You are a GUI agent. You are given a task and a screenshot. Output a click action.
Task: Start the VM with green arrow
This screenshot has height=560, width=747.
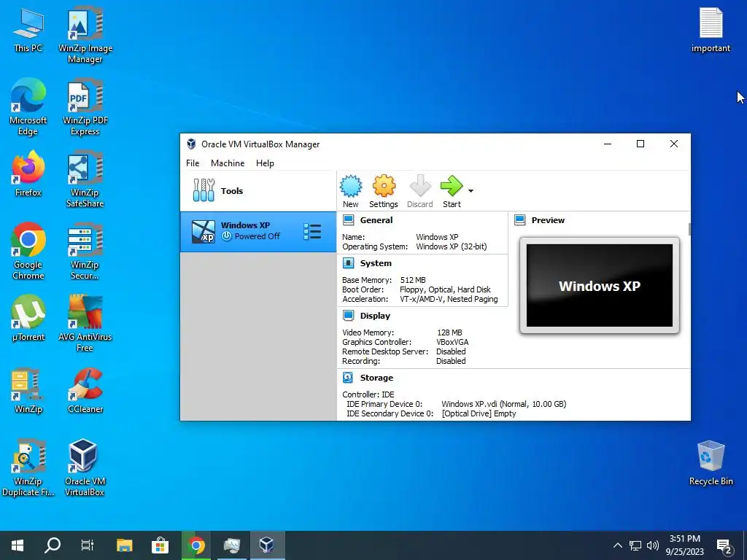[452, 191]
